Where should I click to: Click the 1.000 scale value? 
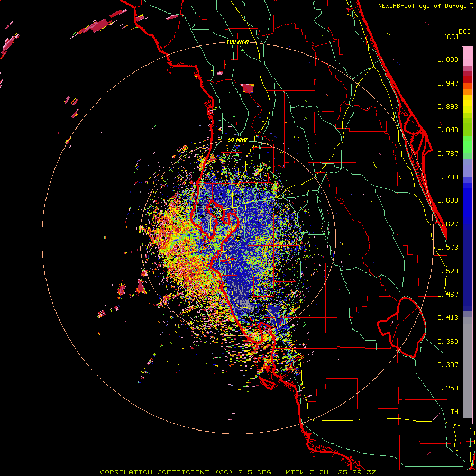point(448,59)
